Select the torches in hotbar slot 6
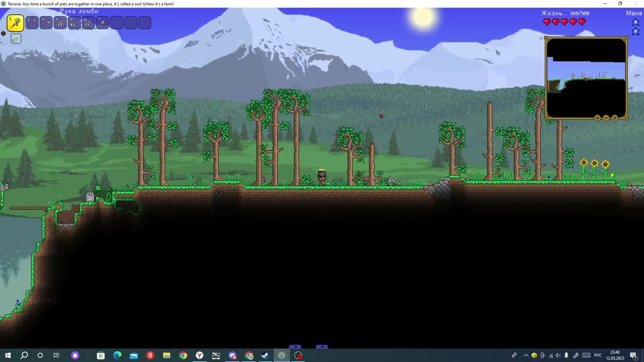644x362 pixels. [88, 23]
